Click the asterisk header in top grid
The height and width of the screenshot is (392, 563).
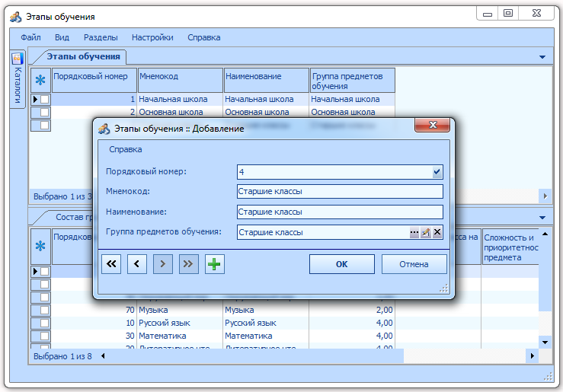[x=40, y=80]
